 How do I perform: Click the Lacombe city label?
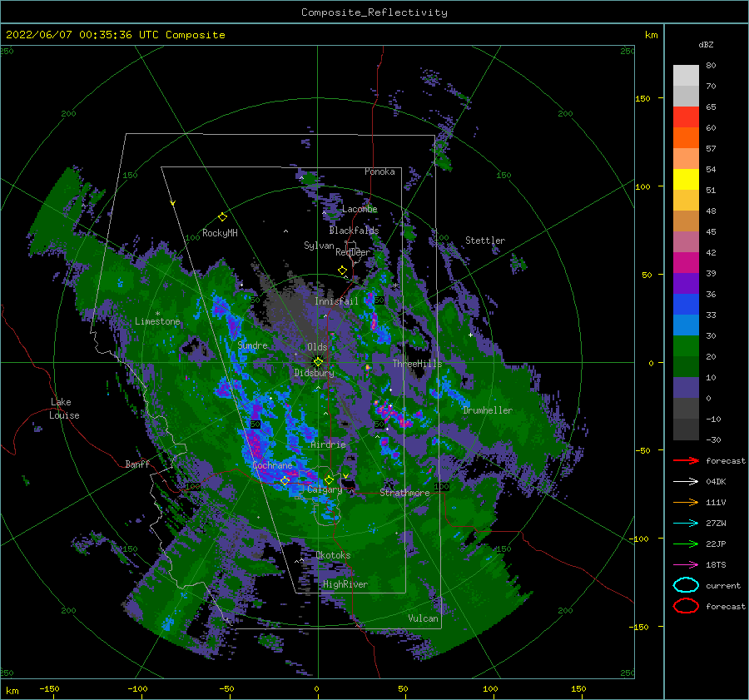tap(360, 209)
